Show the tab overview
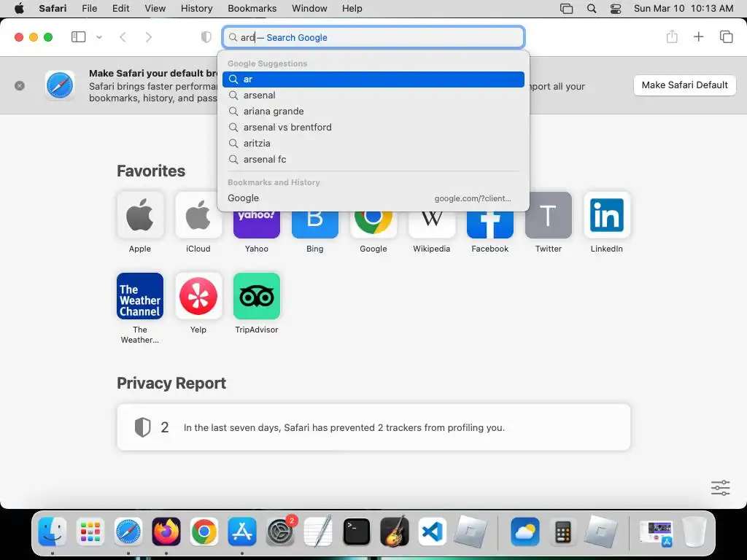The height and width of the screenshot is (560, 747). [x=726, y=36]
